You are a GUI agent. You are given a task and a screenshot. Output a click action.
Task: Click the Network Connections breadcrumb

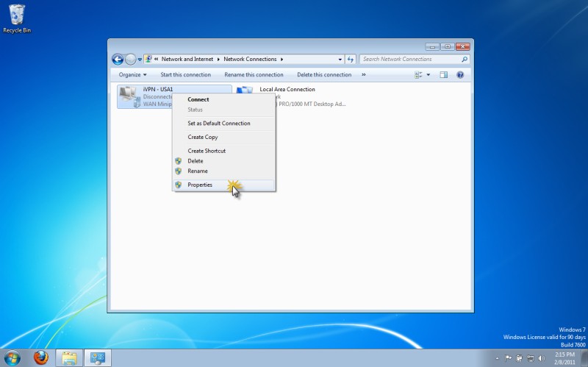(250, 59)
